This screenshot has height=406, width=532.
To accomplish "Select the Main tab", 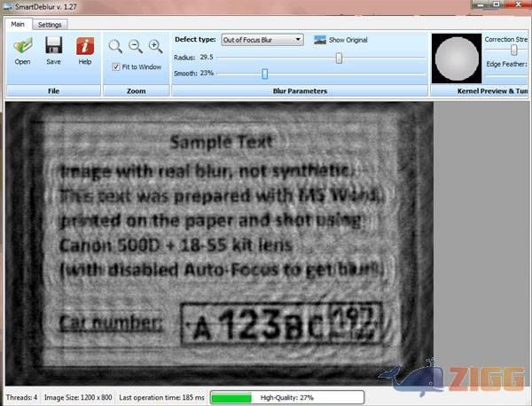I will point(18,24).
